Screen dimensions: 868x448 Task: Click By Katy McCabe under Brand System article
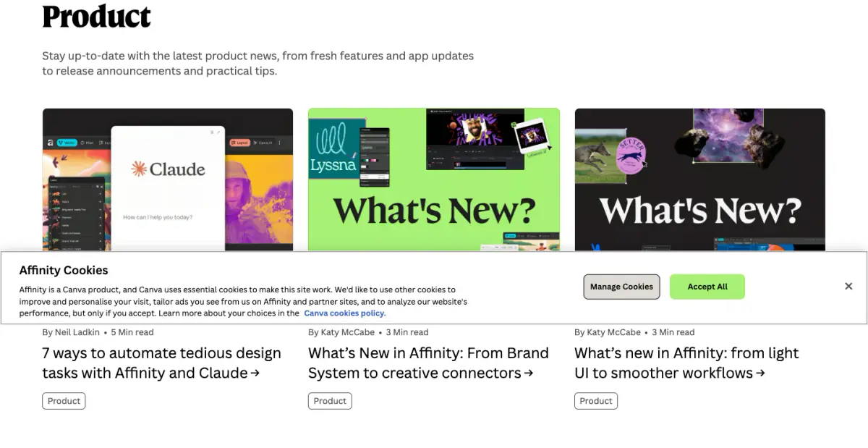341,332
